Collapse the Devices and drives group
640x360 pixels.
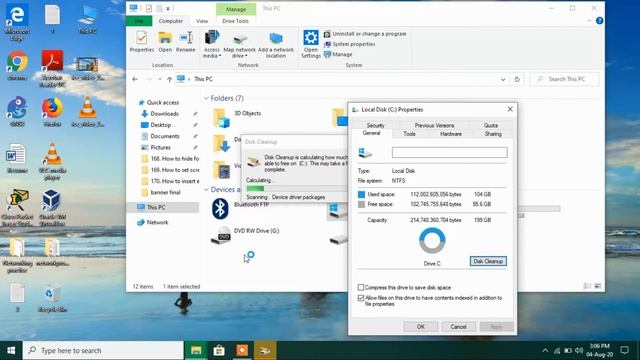pyautogui.click(x=206, y=189)
